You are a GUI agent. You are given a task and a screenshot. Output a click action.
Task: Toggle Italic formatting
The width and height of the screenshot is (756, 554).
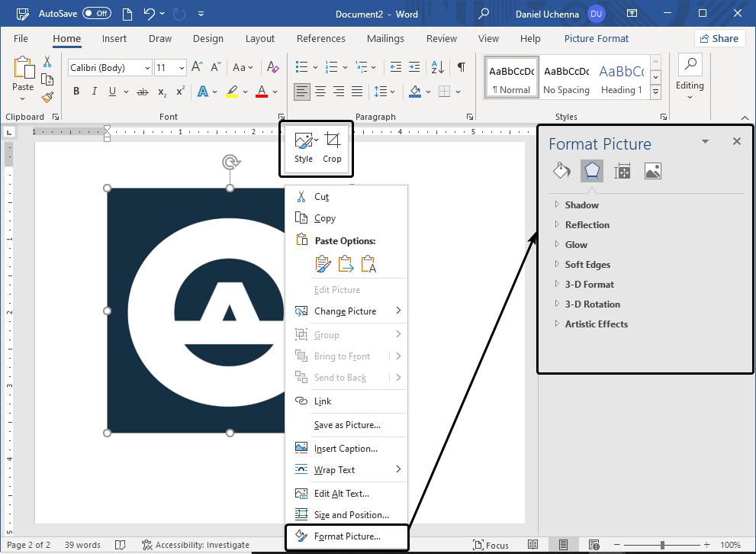coord(95,92)
